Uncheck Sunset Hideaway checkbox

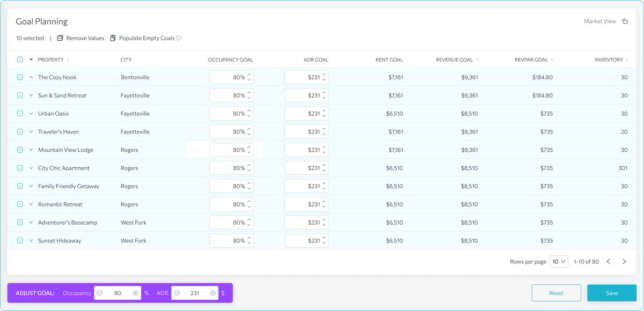pos(20,241)
